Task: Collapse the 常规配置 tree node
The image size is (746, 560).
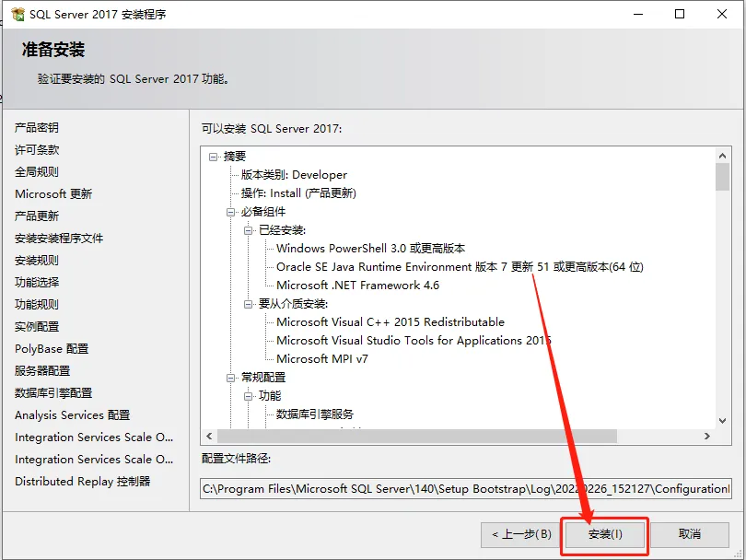Action: (x=231, y=379)
